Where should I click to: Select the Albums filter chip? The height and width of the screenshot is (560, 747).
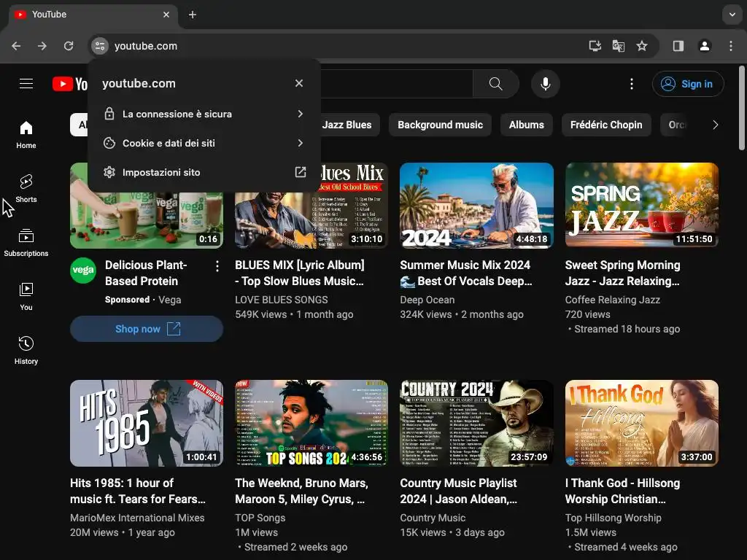pyautogui.click(x=527, y=125)
